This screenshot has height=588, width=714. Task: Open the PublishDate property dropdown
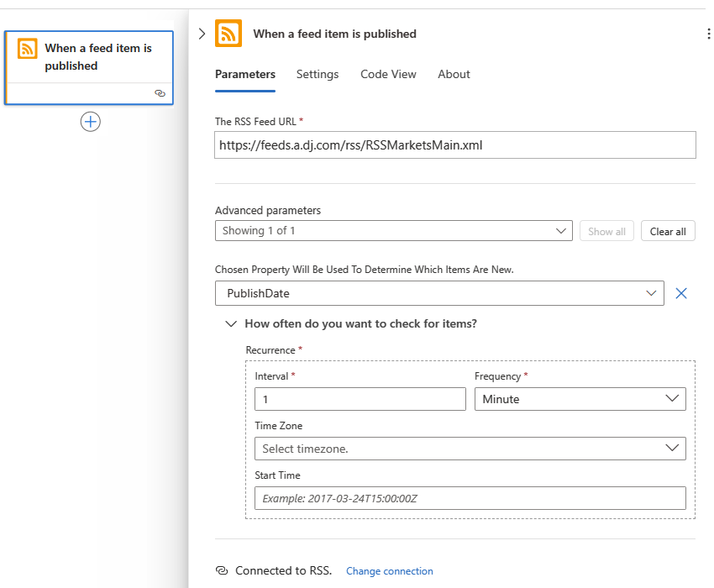439,293
